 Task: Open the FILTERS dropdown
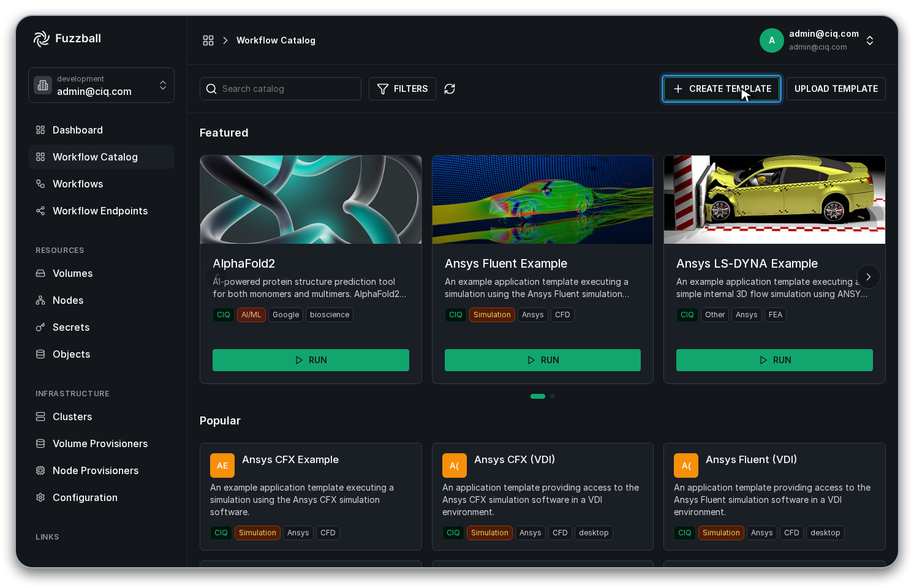[402, 89]
